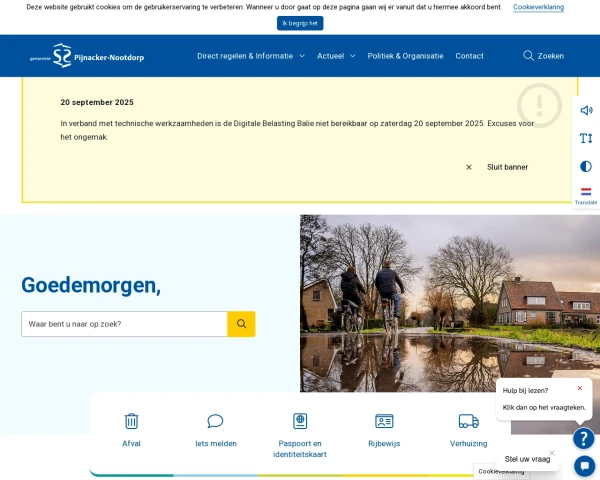Viewport: 600px width, 480px height.
Task: Open the Politiek & Organisatie menu item
Action: pos(405,56)
